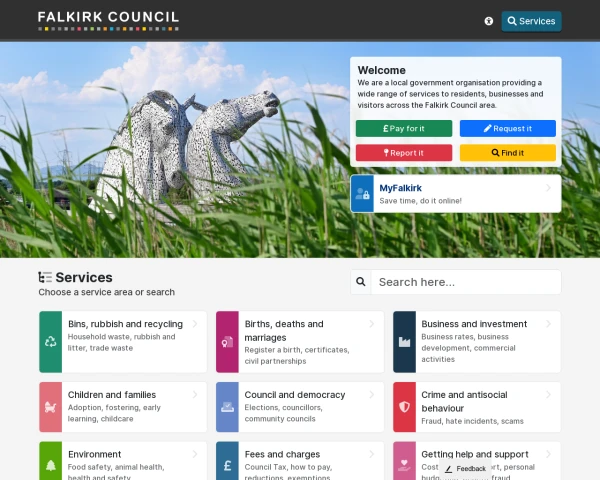
Task: Click chevron on Getting help and support card
Action: [548, 454]
